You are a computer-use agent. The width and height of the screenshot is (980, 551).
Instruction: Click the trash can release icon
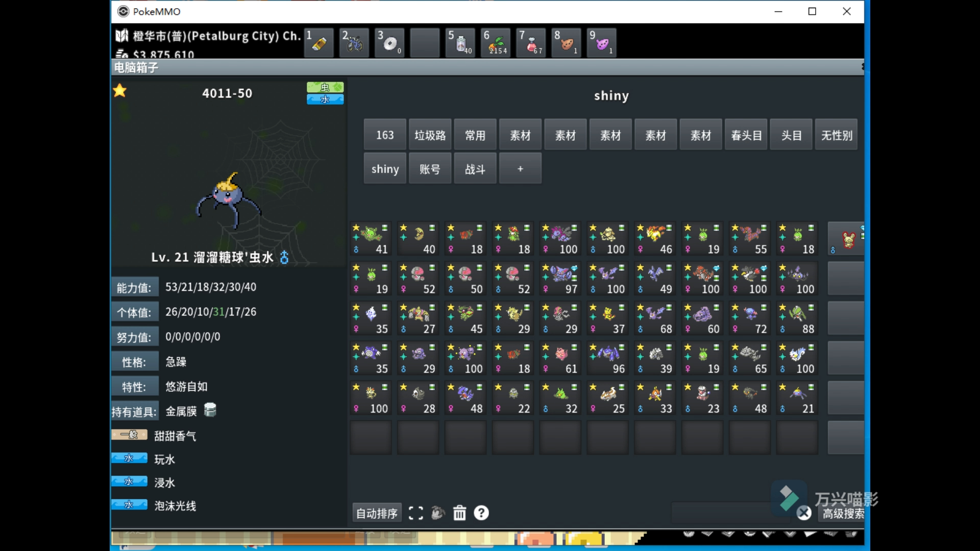point(459,513)
